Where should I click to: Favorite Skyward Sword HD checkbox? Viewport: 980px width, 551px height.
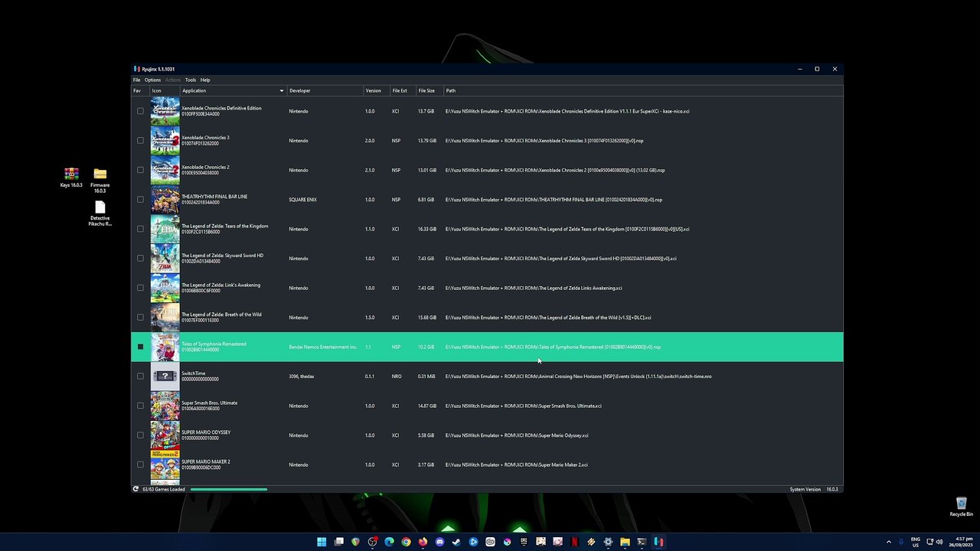(x=140, y=259)
